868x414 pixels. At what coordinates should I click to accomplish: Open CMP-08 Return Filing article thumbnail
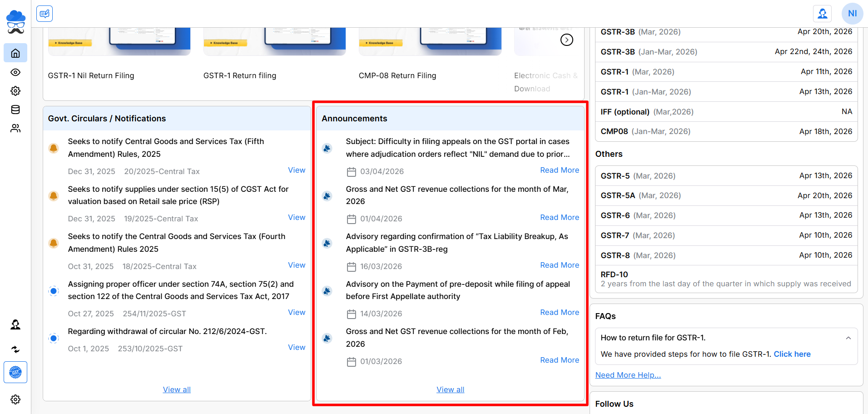(x=430, y=42)
